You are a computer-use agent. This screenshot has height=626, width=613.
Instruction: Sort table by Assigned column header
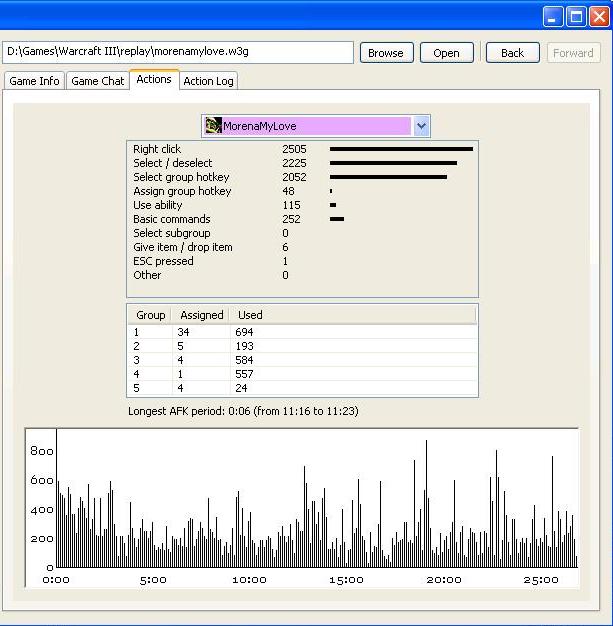tap(201, 315)
